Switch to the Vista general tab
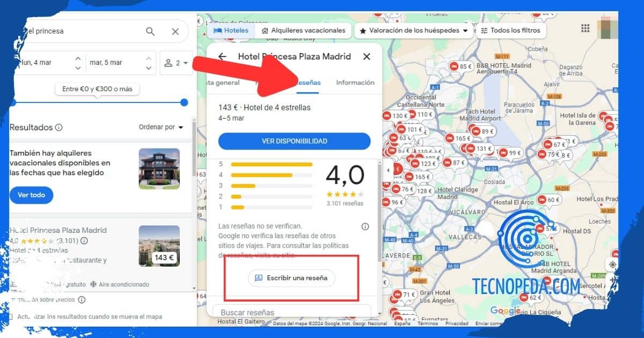Image resolution: width=644 pixels, height=338 pixels. [x=223, y=83]
